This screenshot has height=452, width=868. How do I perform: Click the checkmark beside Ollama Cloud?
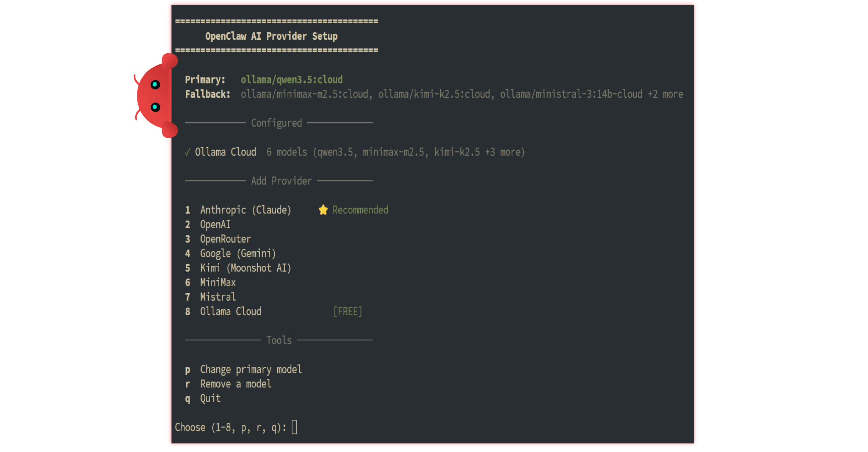(x=188, y=152)
